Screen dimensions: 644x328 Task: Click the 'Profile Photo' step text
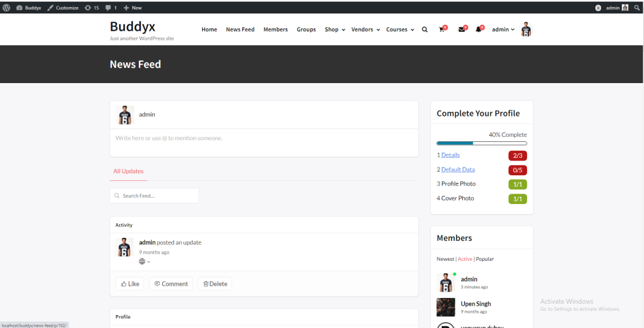[459, 184]
